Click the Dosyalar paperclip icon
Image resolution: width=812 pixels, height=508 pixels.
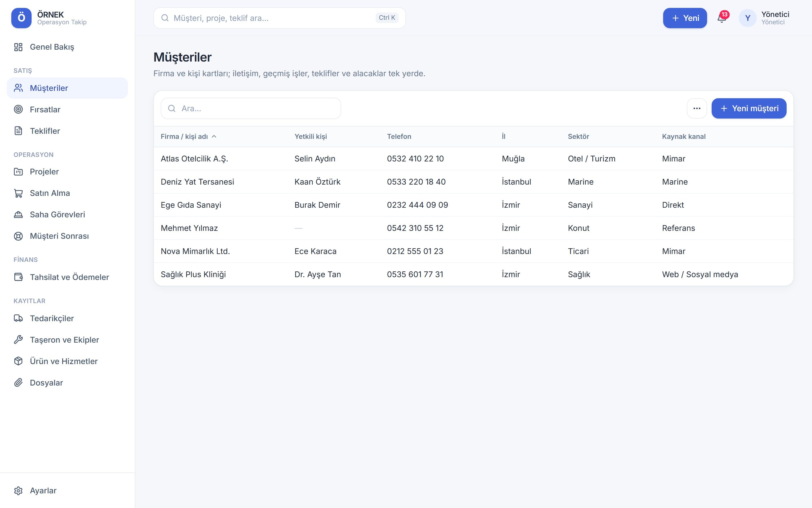(x=18, y=383)
